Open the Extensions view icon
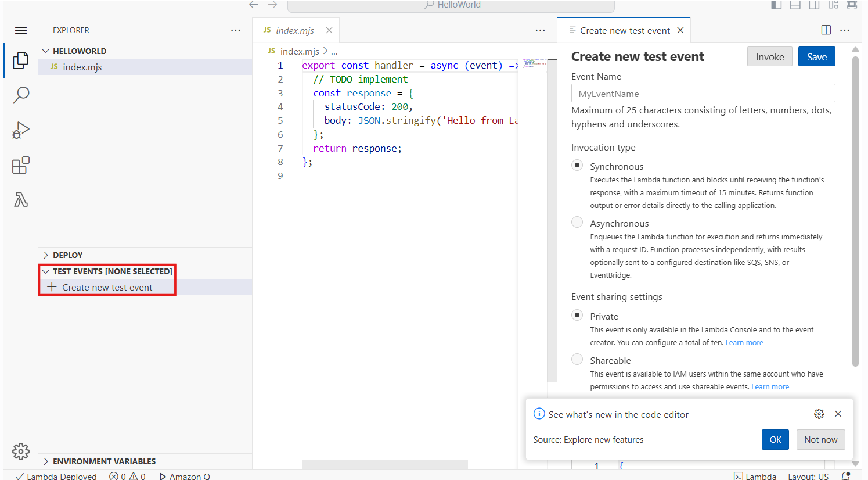This screenshot has width=868, height=480. pyautogui.click(x=21, y=166)
